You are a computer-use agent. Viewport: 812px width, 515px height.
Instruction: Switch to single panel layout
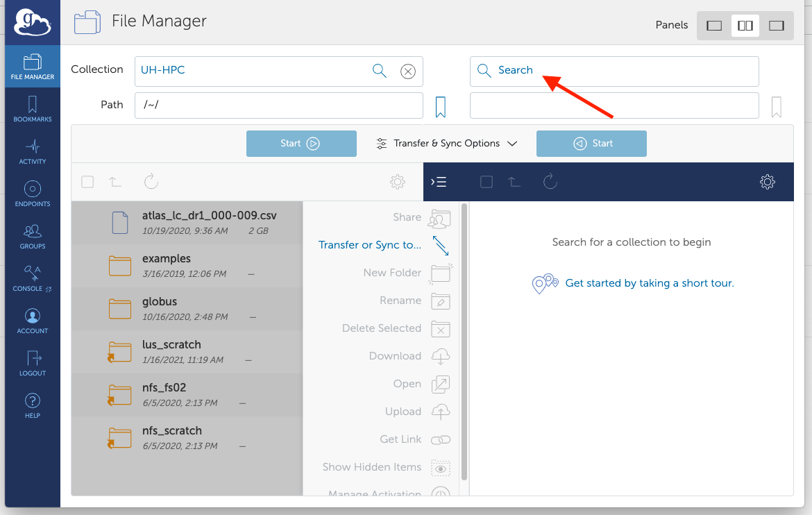(714, 26)
